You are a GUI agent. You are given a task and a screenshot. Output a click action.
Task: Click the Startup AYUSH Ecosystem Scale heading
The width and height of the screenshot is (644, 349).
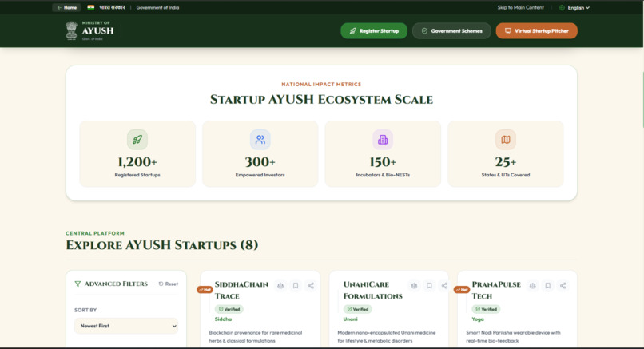tap(321, 99)
